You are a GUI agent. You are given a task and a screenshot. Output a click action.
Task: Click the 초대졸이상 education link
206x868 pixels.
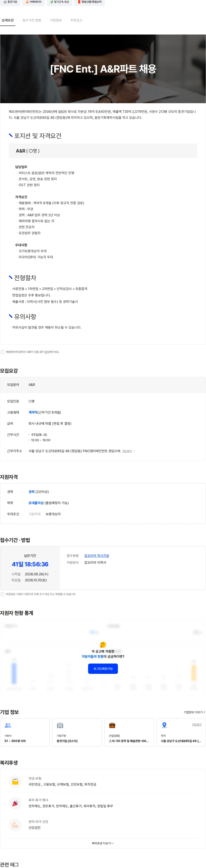point(36,503)
